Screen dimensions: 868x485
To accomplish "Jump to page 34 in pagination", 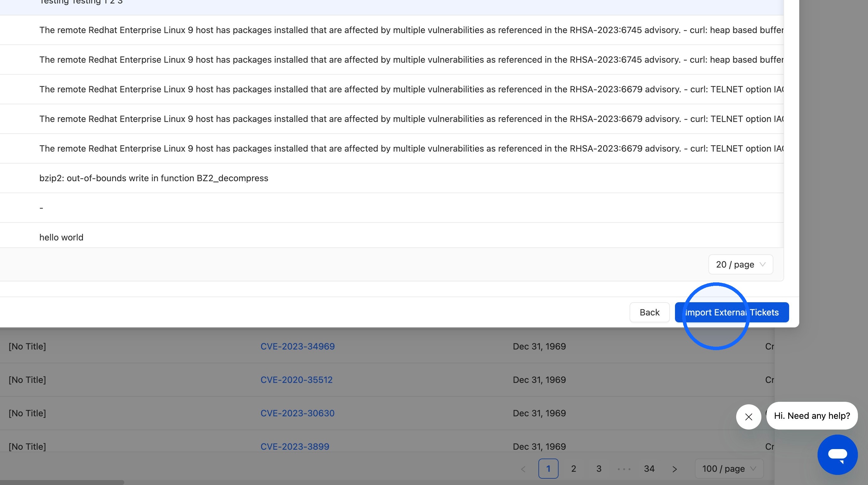I will click(649, 469).
